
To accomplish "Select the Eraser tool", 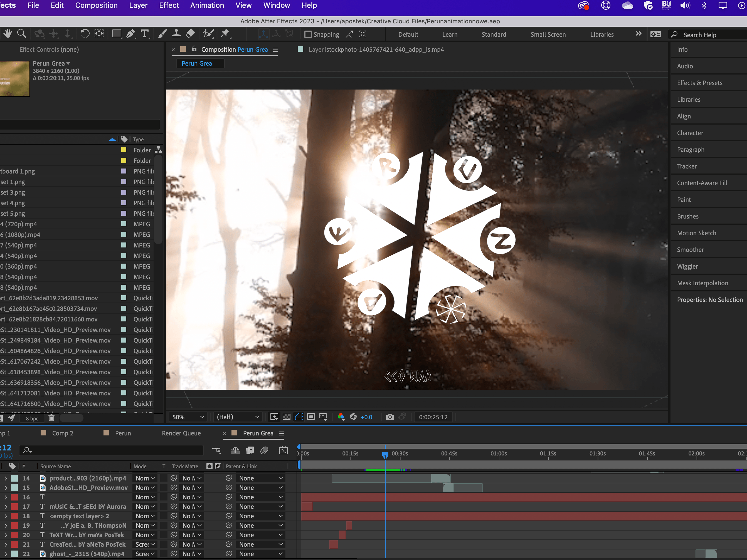I will pos(191,33).
